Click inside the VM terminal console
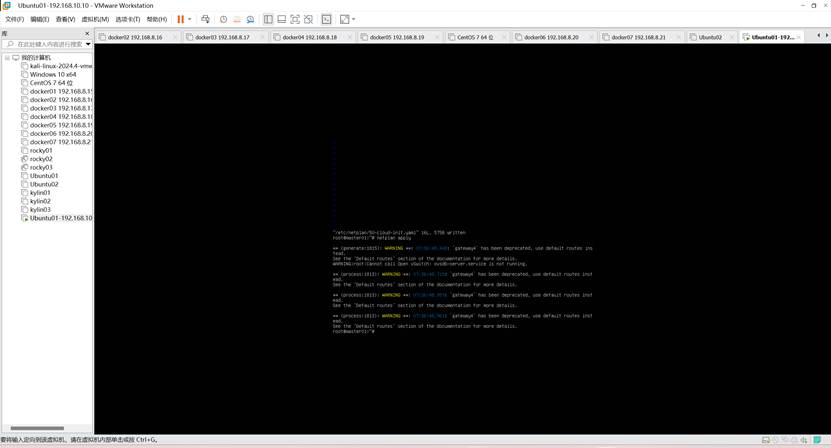The height and width of the screenshot is (448, 831). tap(462, 239)
